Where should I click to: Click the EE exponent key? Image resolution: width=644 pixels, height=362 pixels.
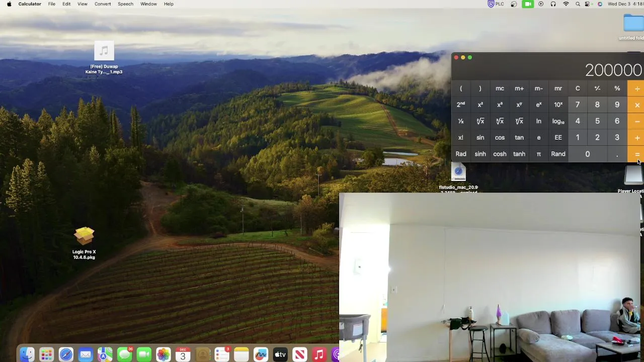tap(558, 138)
